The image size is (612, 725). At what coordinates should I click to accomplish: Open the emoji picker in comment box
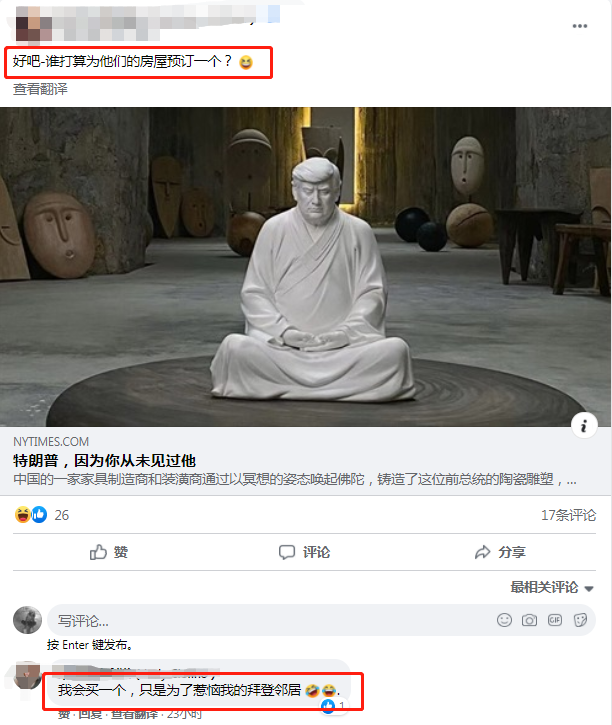tap(504, 620)
